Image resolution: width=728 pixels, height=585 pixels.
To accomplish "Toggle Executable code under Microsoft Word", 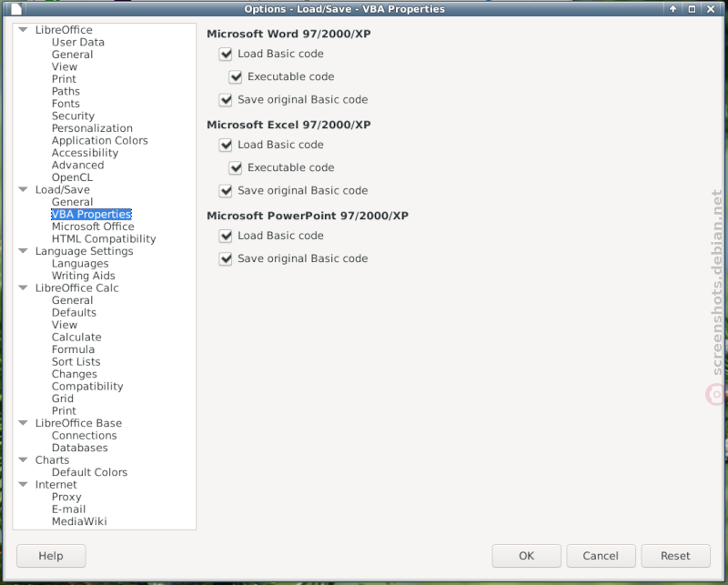I will coord(236,76).
